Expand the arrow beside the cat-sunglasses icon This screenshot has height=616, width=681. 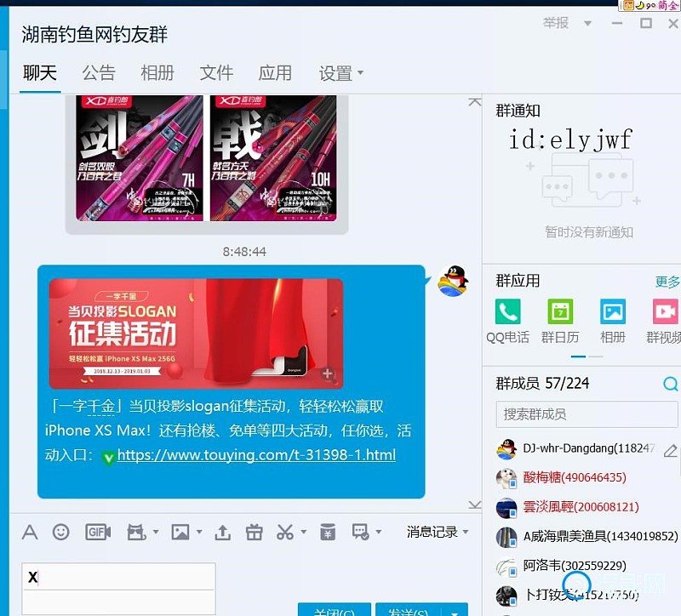point(156,532)
